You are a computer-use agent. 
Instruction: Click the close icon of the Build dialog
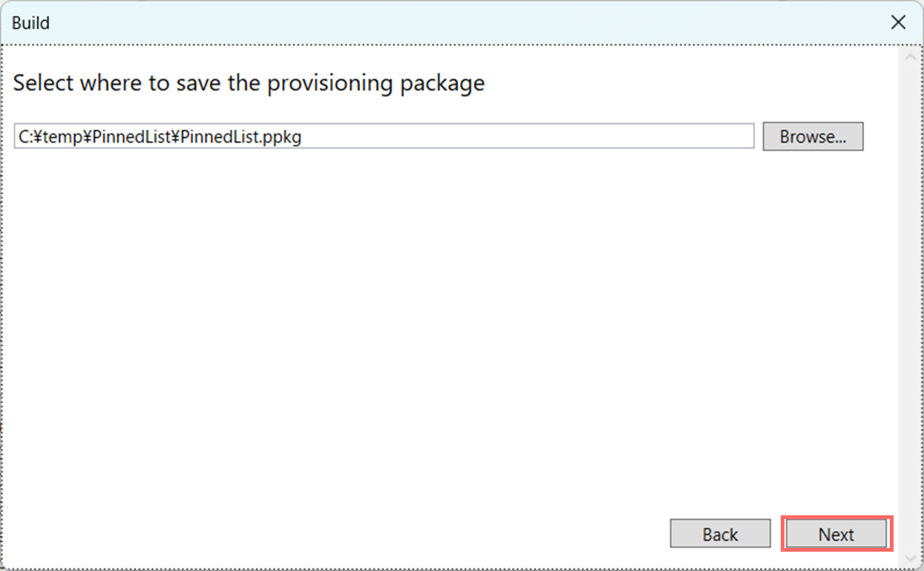coord(898,22)
